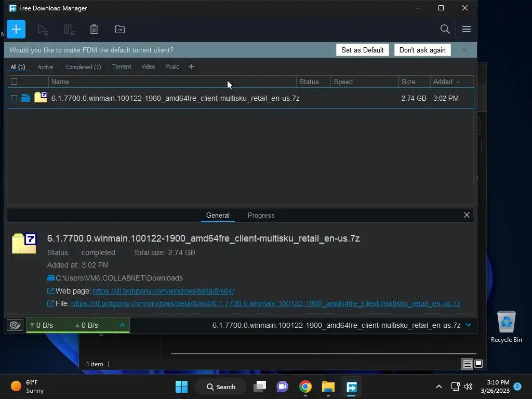Viewport: 532px width, 399px height.
Task: Open the Web page bobpony link
Action: [164, 291]
